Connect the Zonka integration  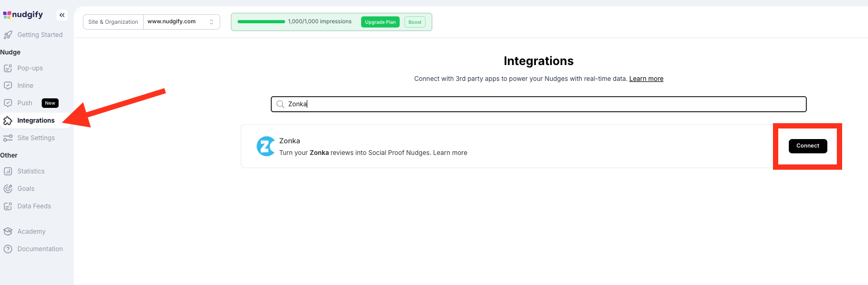click(x=808, y=146)
